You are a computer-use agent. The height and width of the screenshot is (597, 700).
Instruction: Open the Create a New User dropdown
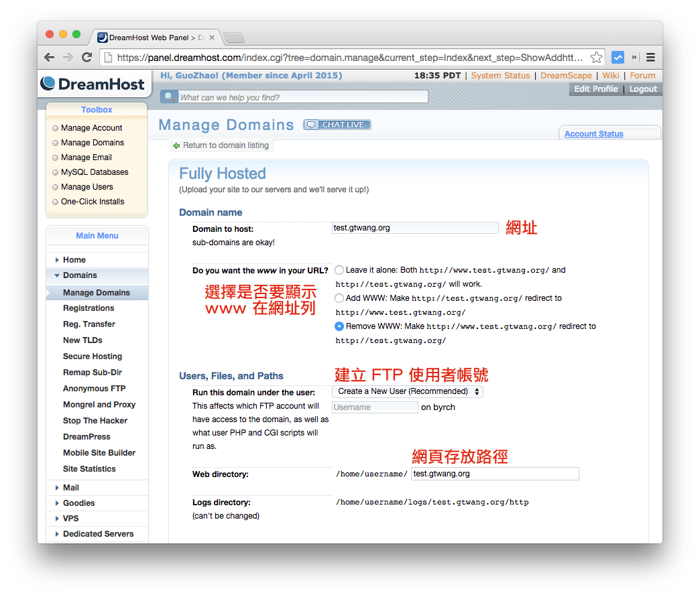(408, 391)
